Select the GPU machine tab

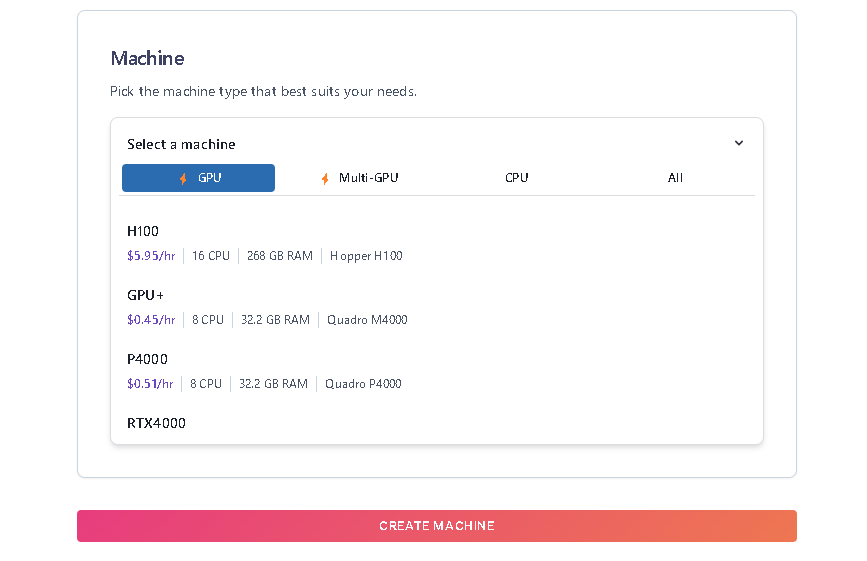(x=198, y=178)
